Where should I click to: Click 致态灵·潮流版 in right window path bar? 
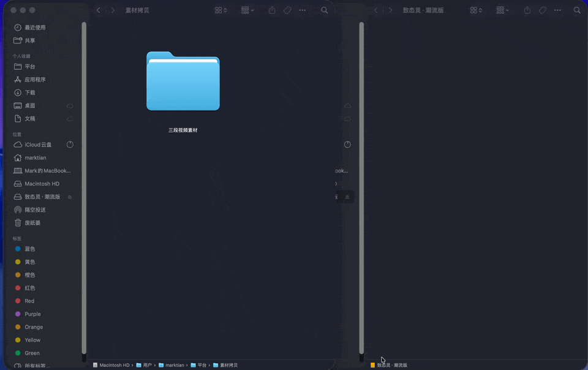pos(389,365)
